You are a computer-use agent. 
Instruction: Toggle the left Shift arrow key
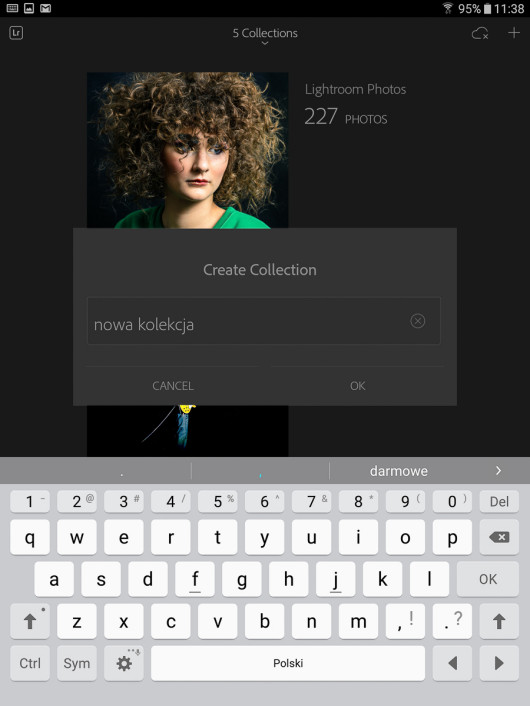30,621
